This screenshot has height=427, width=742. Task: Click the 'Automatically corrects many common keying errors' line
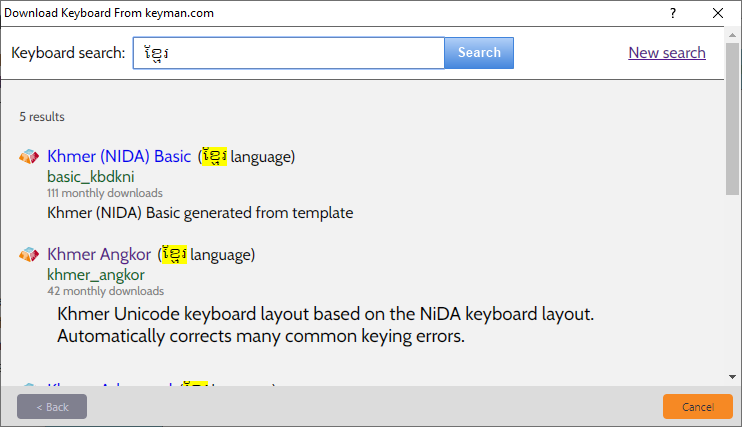tap(261, 336)
